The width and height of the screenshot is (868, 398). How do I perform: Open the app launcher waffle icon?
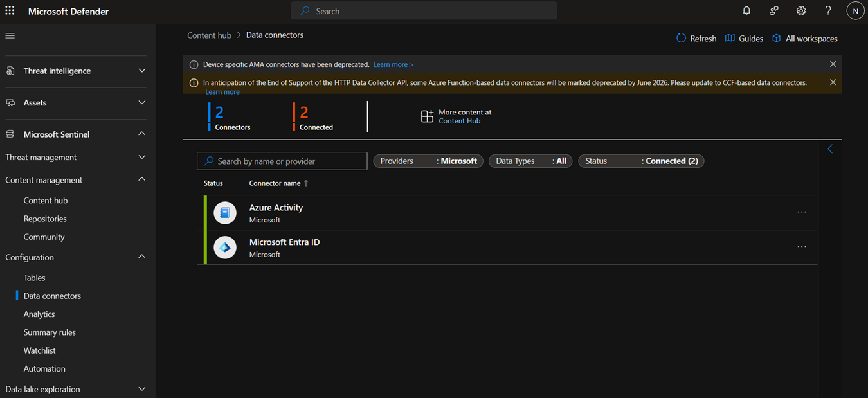[10, 11]
